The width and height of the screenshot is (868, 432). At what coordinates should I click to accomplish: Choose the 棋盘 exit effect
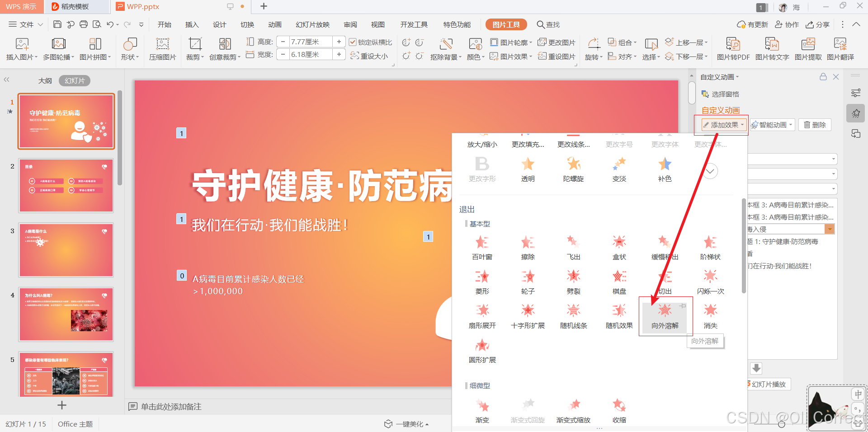[x=619, y=282]
